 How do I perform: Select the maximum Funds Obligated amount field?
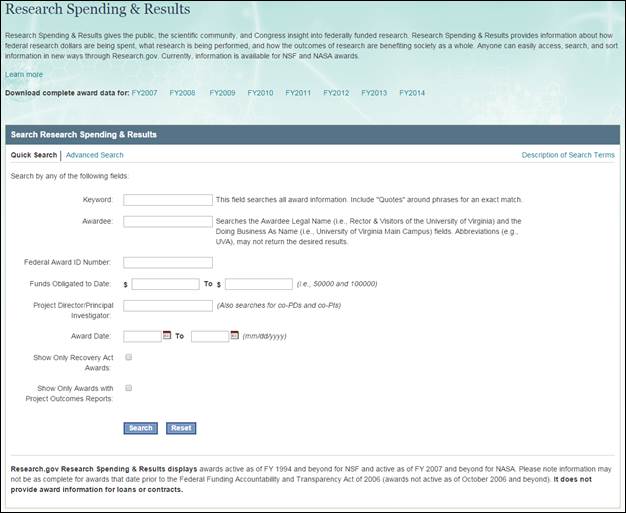click(259, 284)
